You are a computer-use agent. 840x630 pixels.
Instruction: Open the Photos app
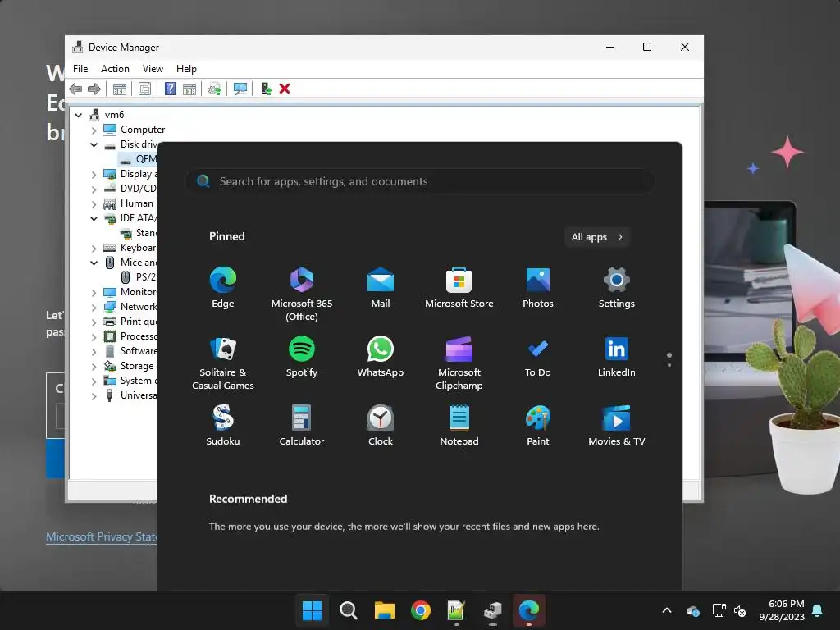538,288
